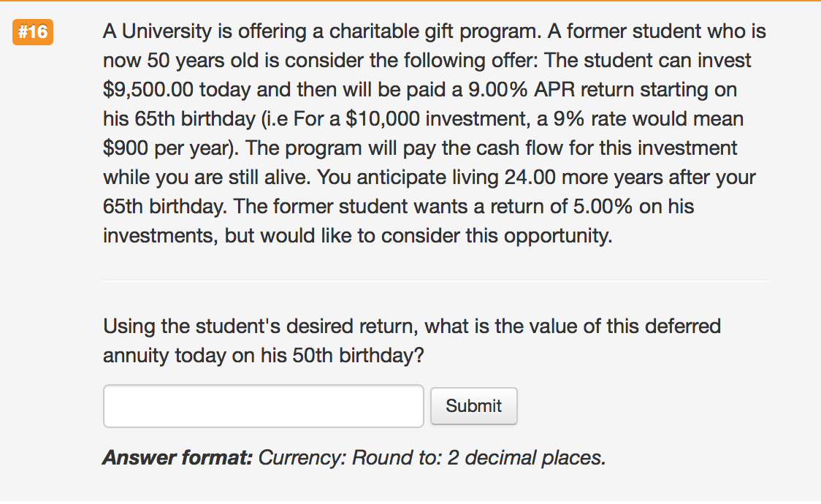Click Submit to check your answer
The width and height of the screenshot is (821, 504).
point(473,405)
